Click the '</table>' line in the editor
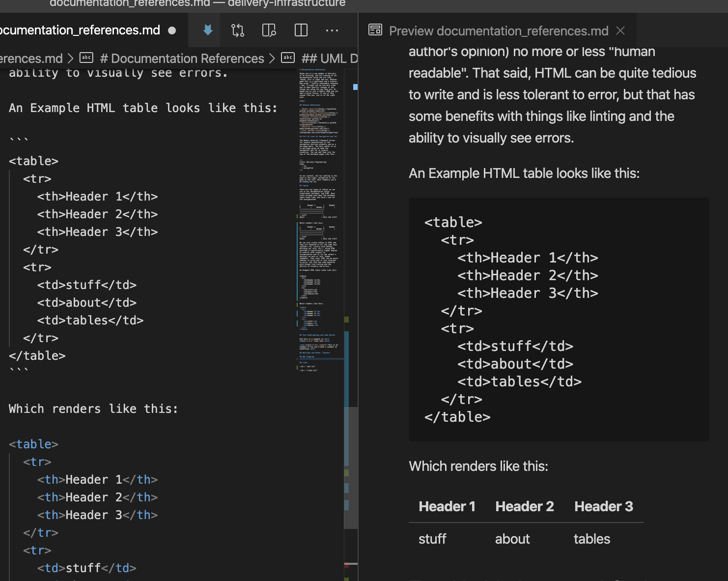 [37, 356]
